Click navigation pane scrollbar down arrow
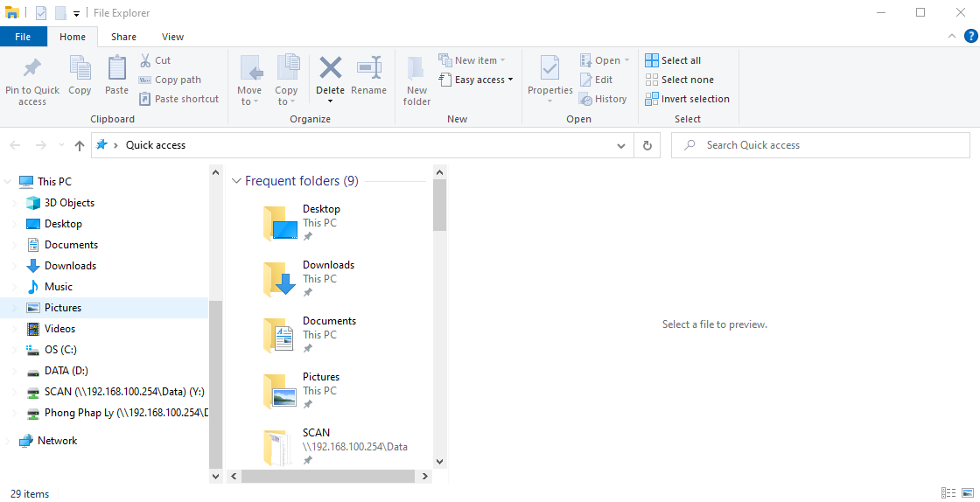This screenshot has width=980, height=502. coord(215,476)
